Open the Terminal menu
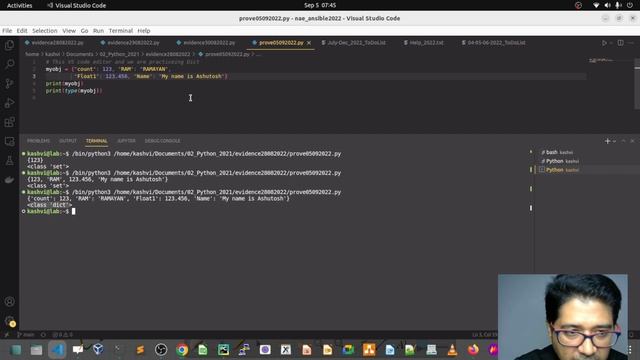This screenshot has height=360, width=640. pyautogui.click(x=120, y=31)
